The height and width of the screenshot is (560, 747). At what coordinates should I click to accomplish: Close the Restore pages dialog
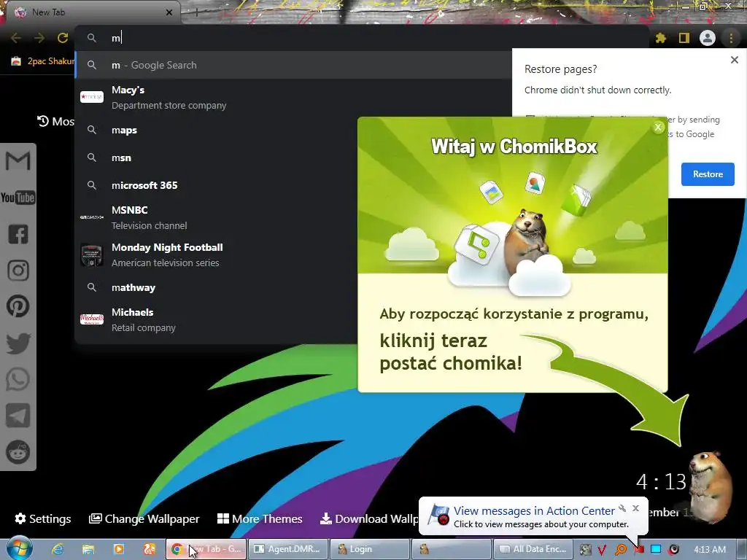tap(734, 60)
